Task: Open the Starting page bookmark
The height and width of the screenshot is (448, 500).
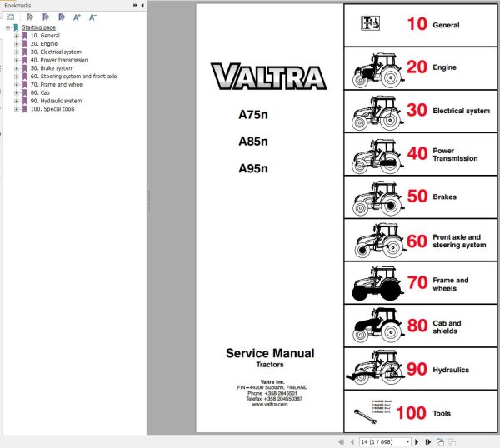Action: (38, 27)
